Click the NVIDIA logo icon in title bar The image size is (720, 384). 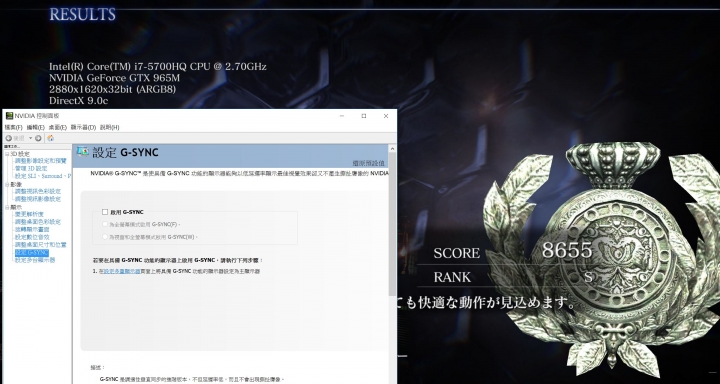tap(9, 116)
